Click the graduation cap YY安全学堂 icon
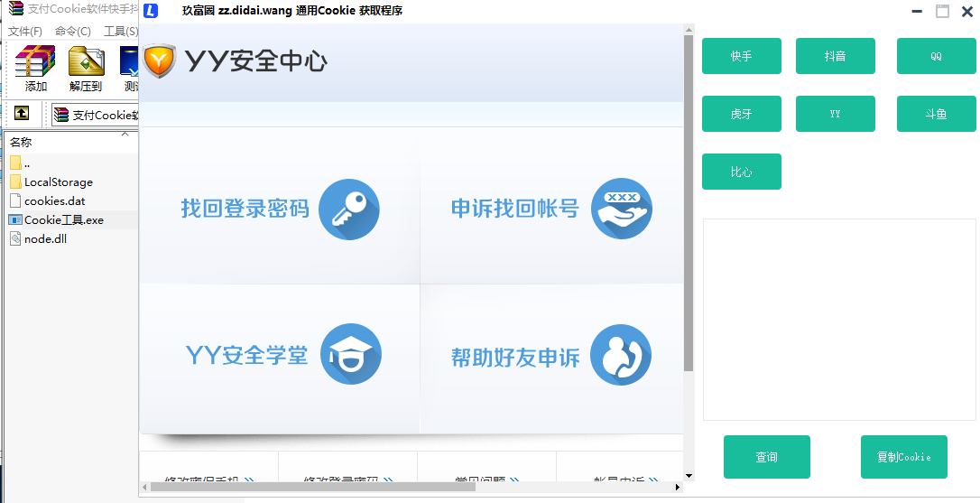980x503 pixels. tap(351, 354)
